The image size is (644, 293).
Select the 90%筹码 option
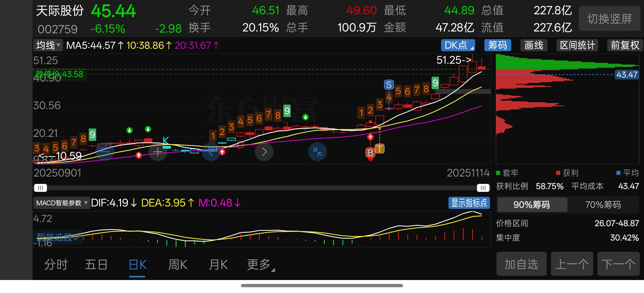pyautogui.click(x=532, y=205)
